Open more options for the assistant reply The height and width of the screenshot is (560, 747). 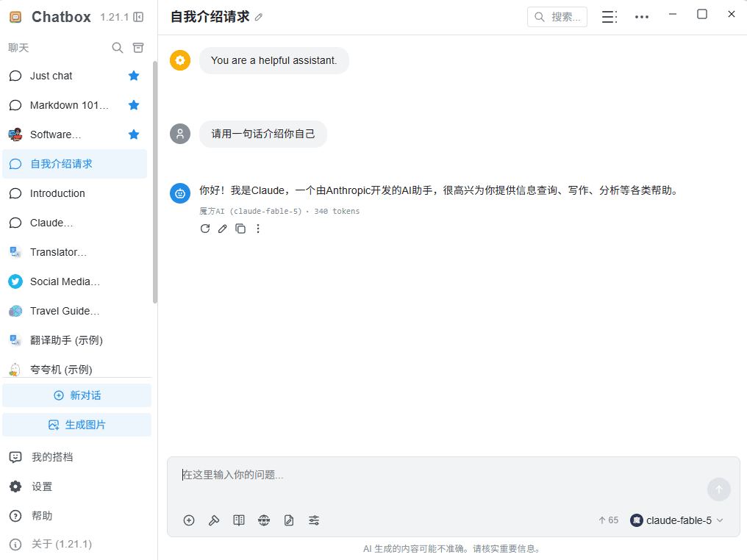point(258,229)
